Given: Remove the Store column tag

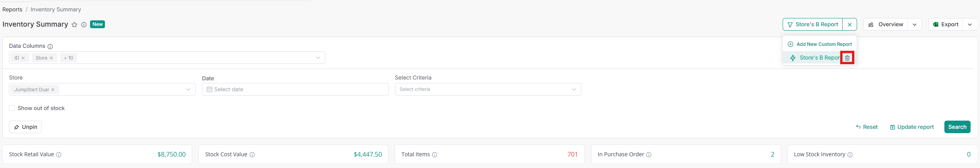Looking at the screenshot, I should point(51,58).
